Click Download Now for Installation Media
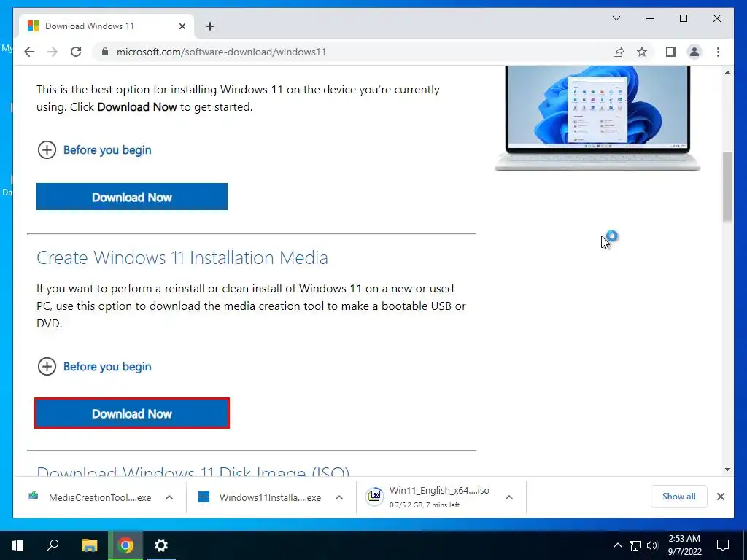747x560 pixels. click(x=132, y=413)
